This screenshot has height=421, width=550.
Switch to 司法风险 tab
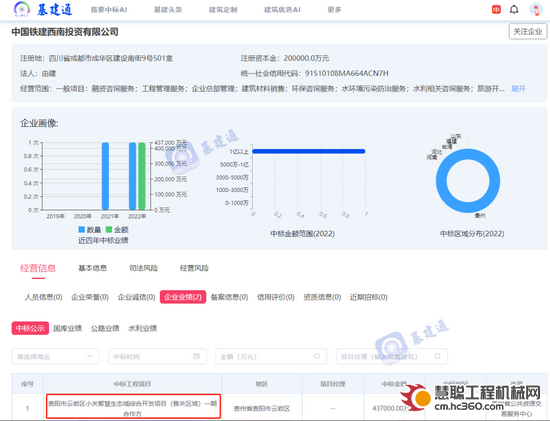point(143,268)
